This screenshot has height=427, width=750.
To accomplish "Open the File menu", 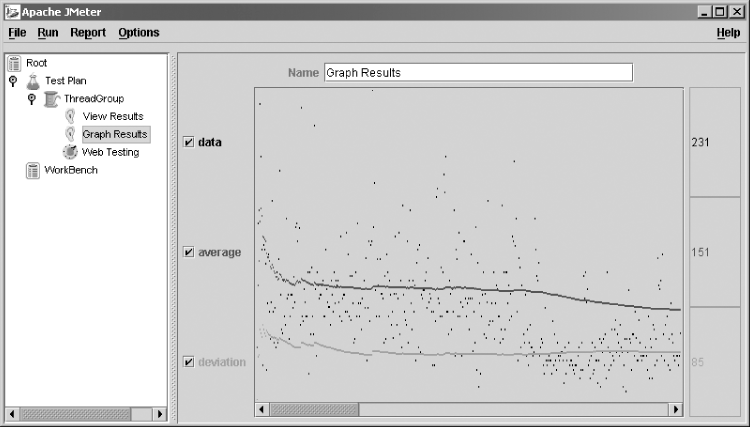I will [x=17, y=33].
